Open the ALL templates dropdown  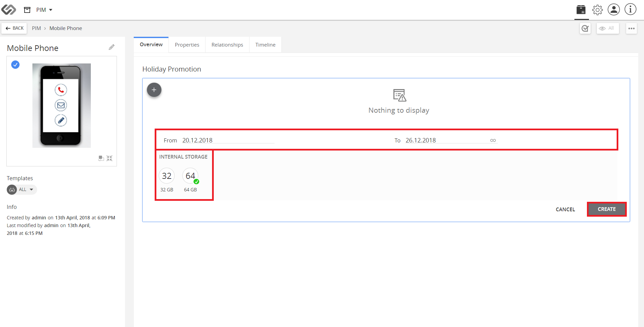click(x=22, y=190)
